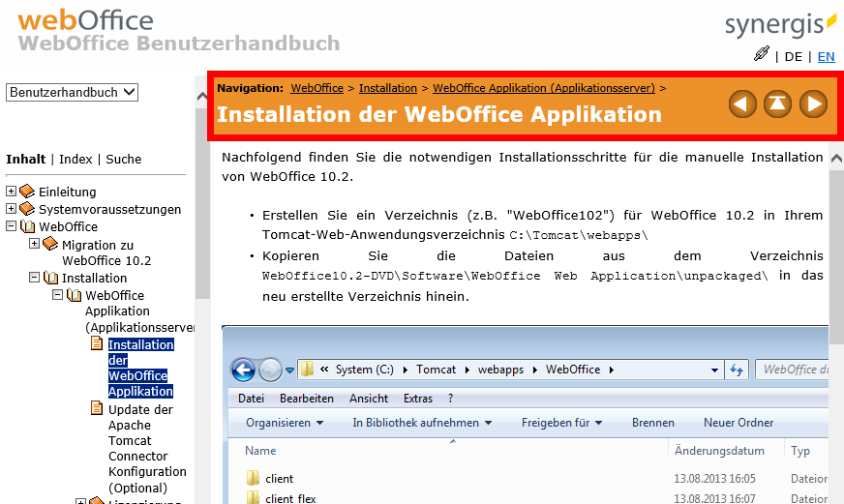Collapse the Installation tree node
The height and width of the screenshot is (504, 844).
(x=34, y=278)
